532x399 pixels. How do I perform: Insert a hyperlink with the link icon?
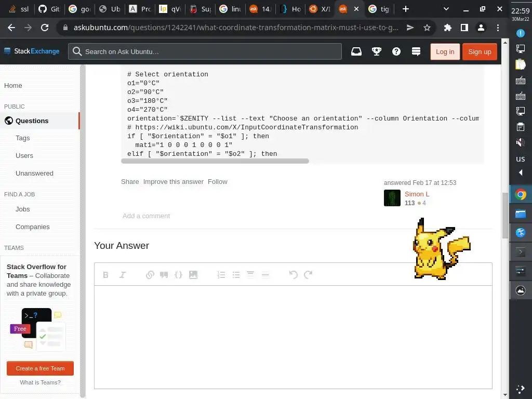(x=150, y=275)
